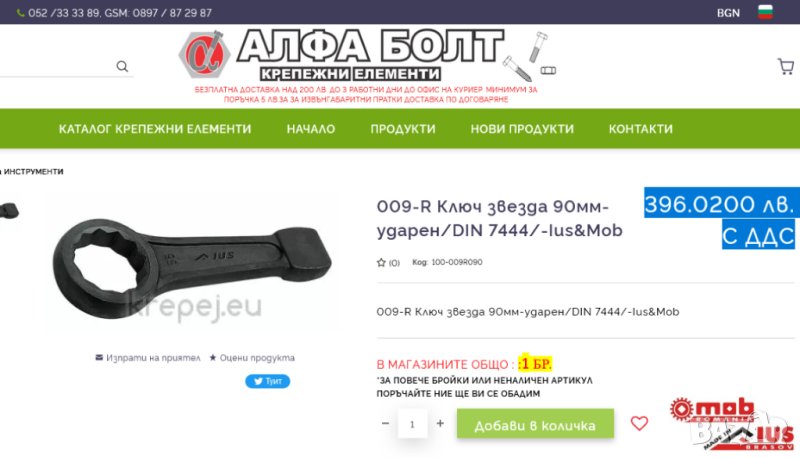Screen dimensions: 800x458
Task: Click the wrench product image
Action: pyautogui.click(x=191, y=265)
